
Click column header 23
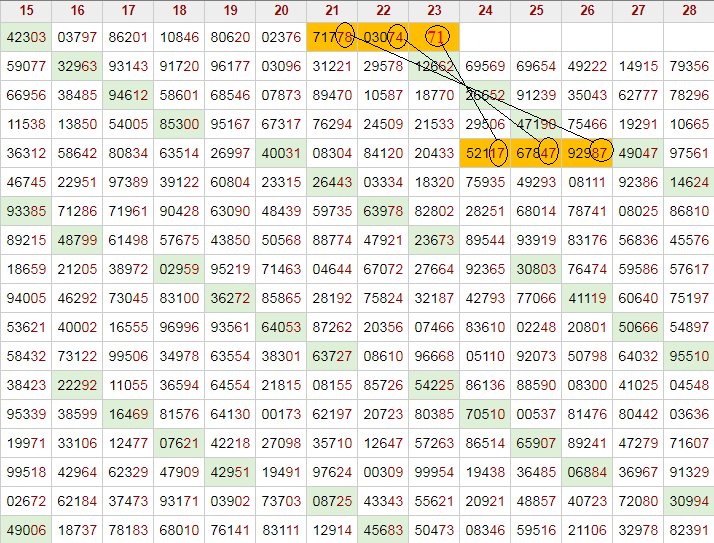434,10
